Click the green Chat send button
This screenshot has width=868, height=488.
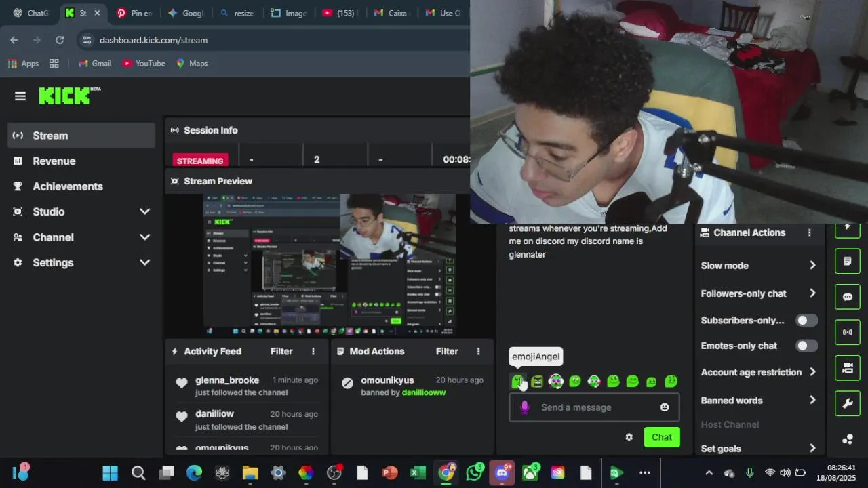(662, 437)
